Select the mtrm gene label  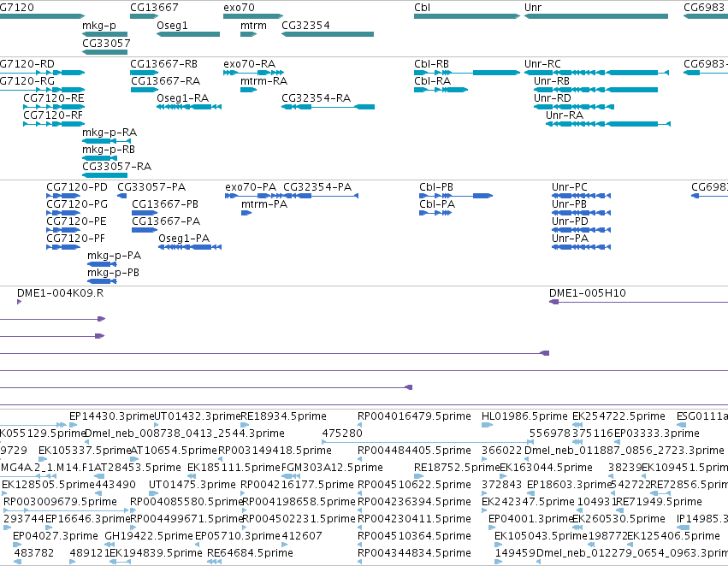tap(253, 25)
